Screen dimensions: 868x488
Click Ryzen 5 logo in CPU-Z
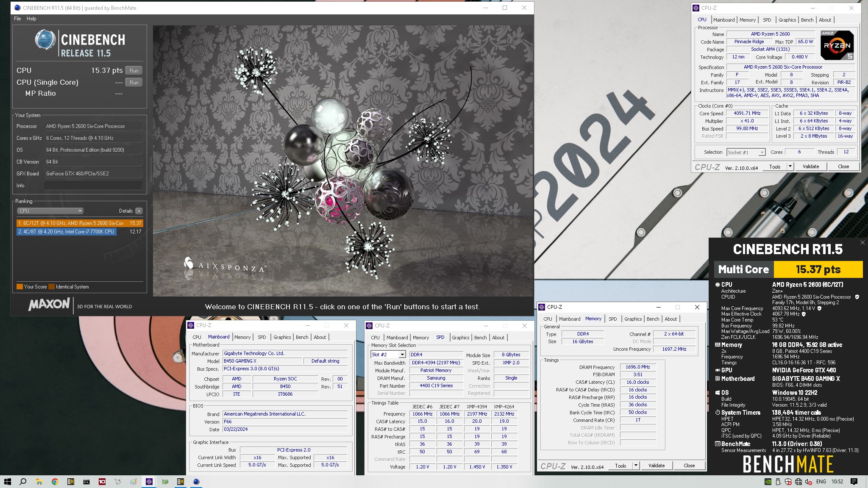click(837, 45)
